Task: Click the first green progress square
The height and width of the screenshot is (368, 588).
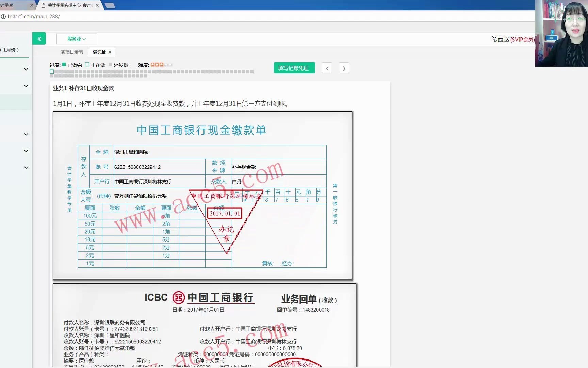Action: [51, 72]
